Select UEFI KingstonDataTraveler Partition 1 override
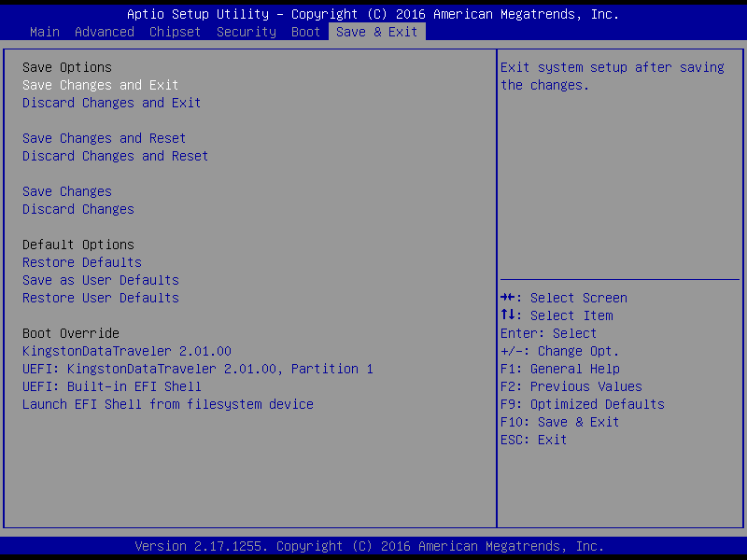 pyautogui.click(x=198, y=369)
